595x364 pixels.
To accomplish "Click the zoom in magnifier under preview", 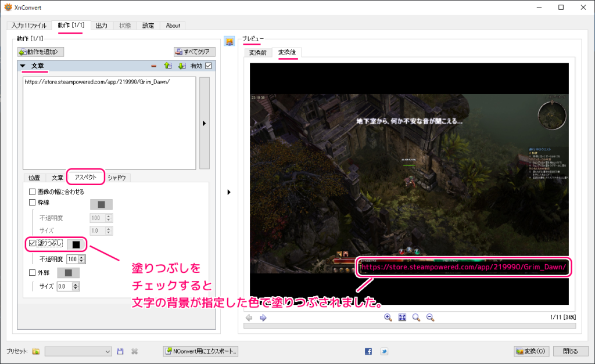I will (388, 318).
